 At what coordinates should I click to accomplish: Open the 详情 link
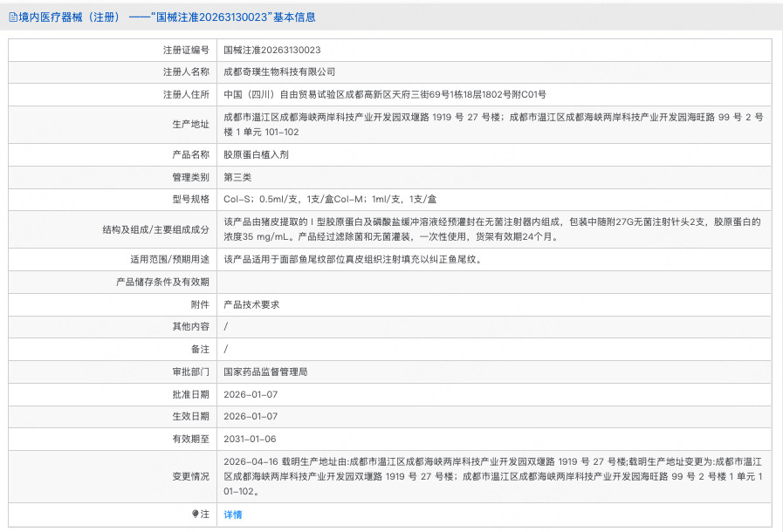(x=233, y=515)
